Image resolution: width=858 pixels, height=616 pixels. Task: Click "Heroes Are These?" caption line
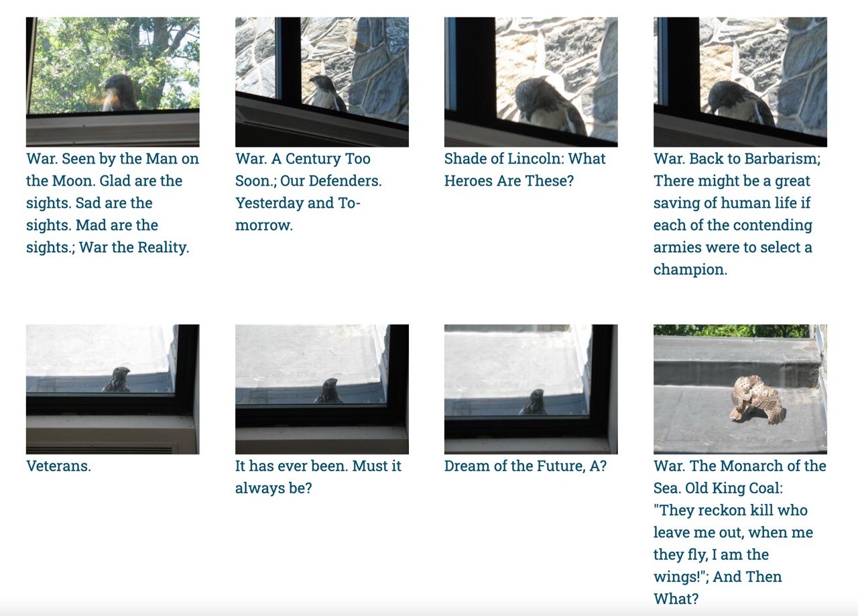tap(509, 181)
